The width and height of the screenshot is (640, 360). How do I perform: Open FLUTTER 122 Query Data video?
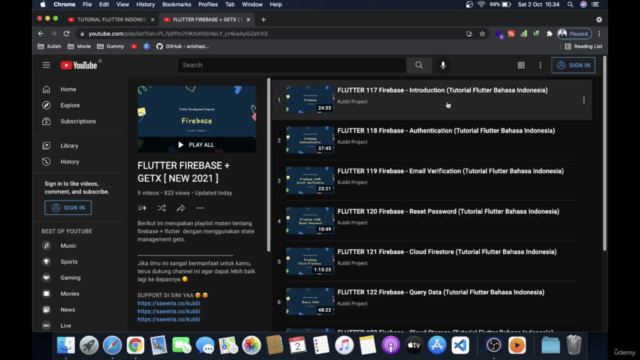coord(441,292)
